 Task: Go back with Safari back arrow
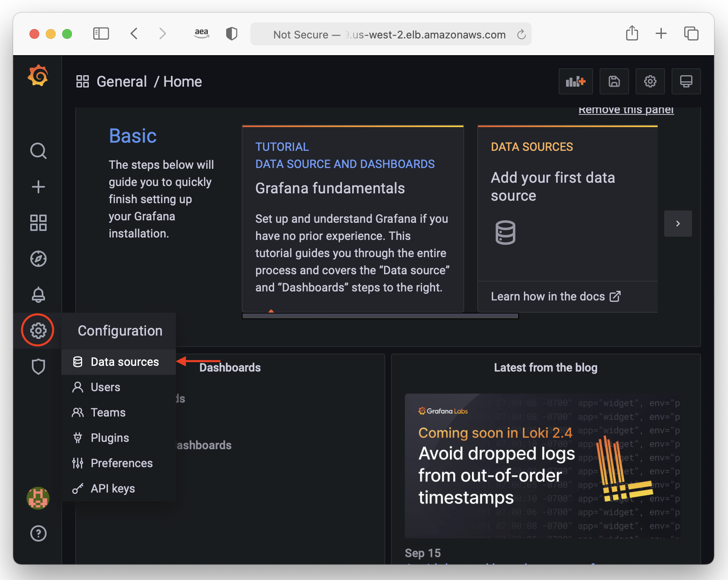134,34
